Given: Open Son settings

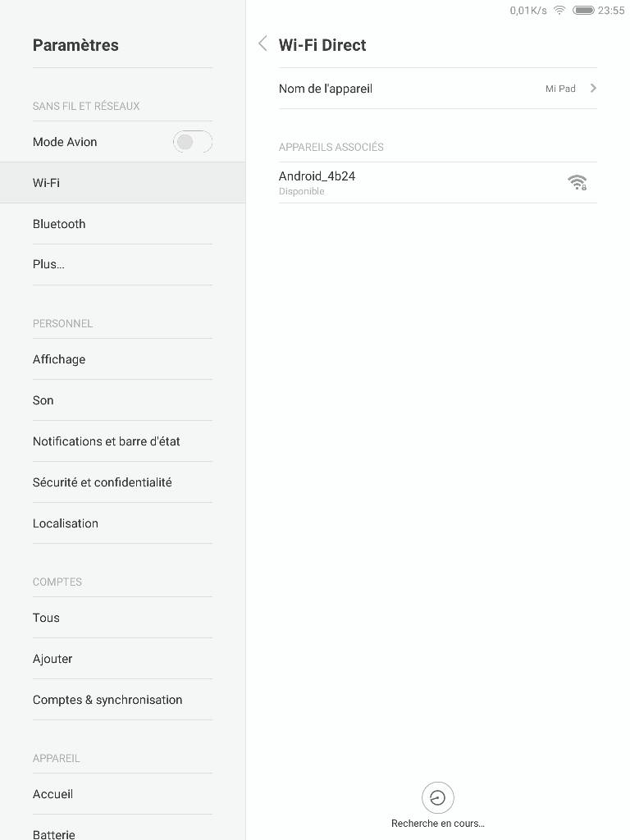Looking at the screenshot, I should point(123,400).
